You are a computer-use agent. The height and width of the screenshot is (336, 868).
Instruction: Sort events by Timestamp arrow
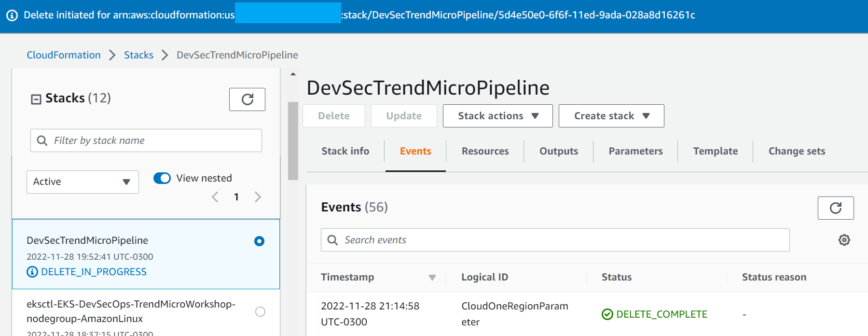click(432, 278)
